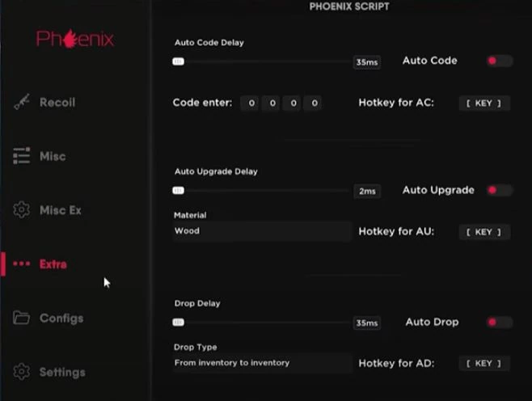Click the Auto Code Delay label
Image resolution: width=532 pixels, height=401 pixels.
[209, 43]
